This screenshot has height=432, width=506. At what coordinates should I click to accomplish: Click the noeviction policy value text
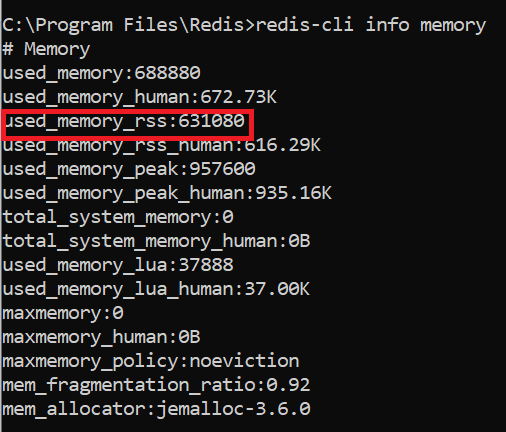tap(244, 361)
